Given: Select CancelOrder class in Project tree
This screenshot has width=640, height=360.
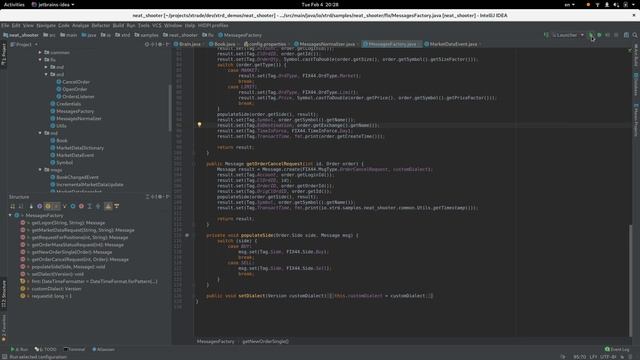Looking at the screenshot, I should pos(76,82).
